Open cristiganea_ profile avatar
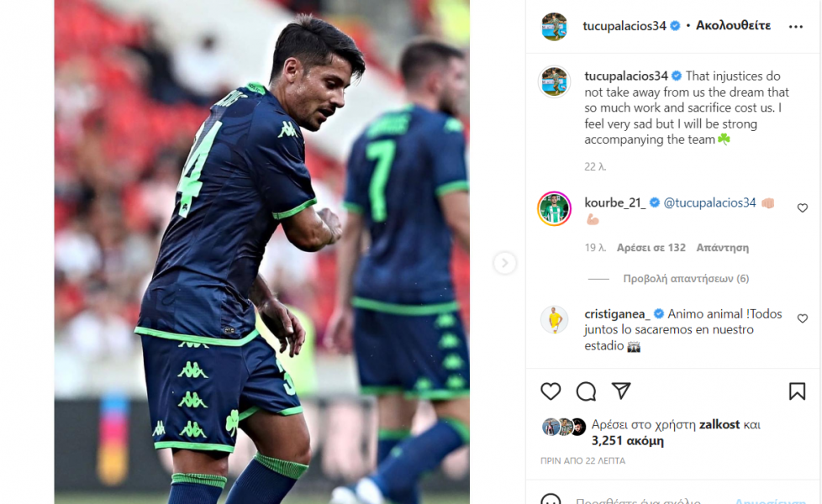This screenshot has height=504, width=822. [554, 319]
